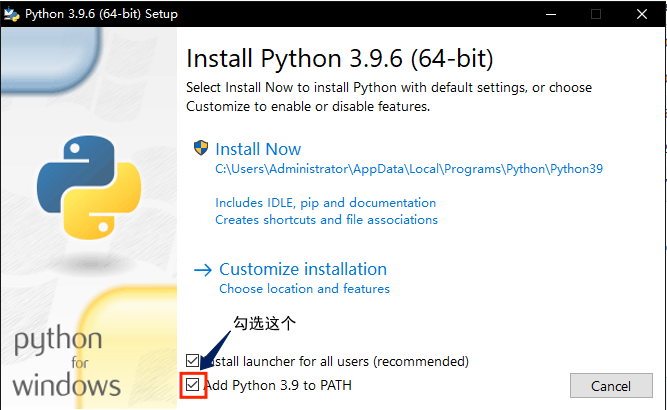Click 'Install launcher for all users (recommended)' label

click(335, 361)
